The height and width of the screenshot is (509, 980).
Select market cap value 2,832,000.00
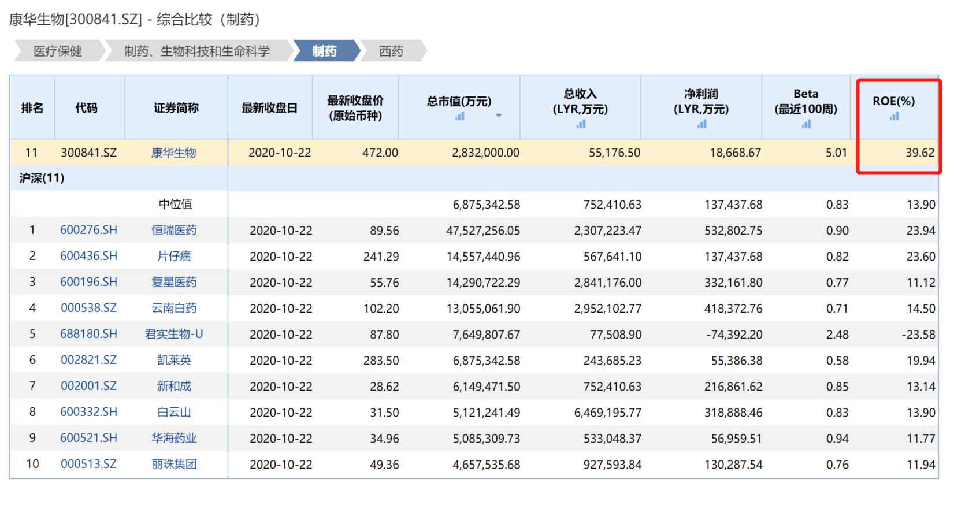tap(485, 153)
